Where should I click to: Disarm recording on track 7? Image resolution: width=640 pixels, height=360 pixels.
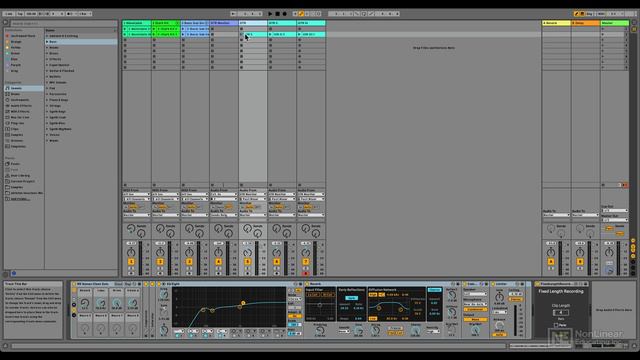tap(305, 273)
